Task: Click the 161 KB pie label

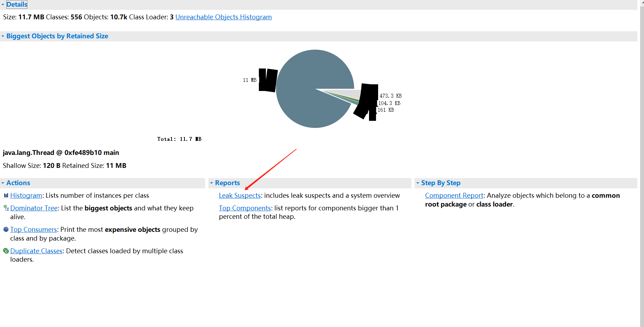Action: tap(386, 110)
